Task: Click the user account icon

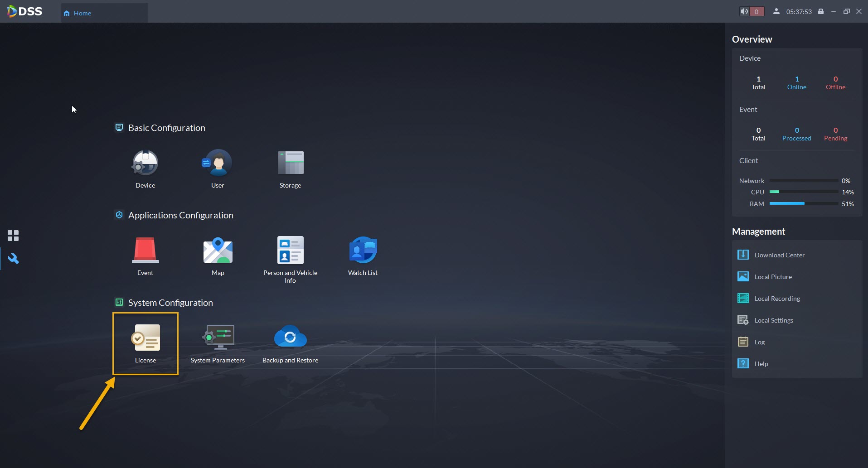Action: [x=776, y=11]
